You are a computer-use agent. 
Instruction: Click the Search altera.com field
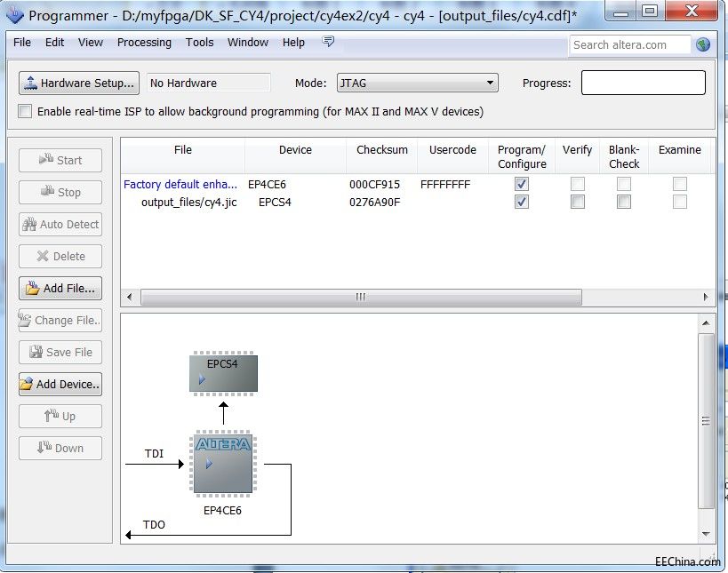click(x=629, y=45)
